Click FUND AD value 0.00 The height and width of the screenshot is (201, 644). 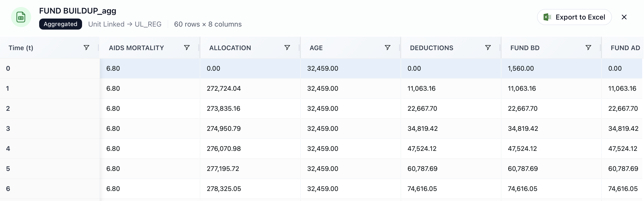click(615, 68)
